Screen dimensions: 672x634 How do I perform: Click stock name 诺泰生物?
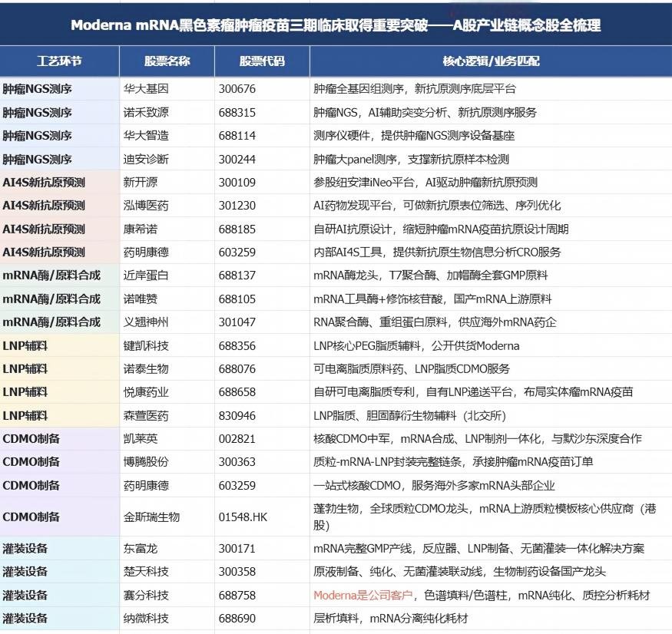(x=146, y=369)
